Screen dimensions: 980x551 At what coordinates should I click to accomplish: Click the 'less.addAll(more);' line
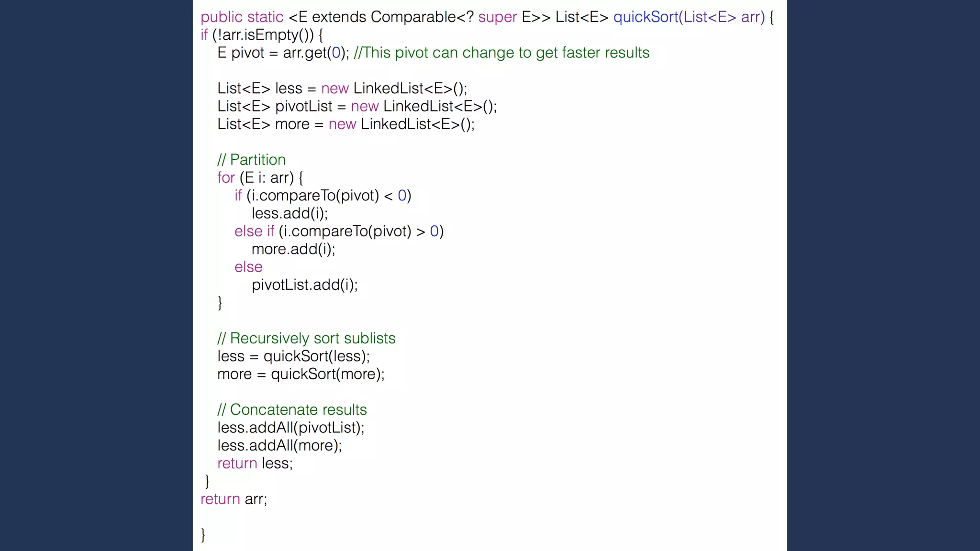pos(279,446)
